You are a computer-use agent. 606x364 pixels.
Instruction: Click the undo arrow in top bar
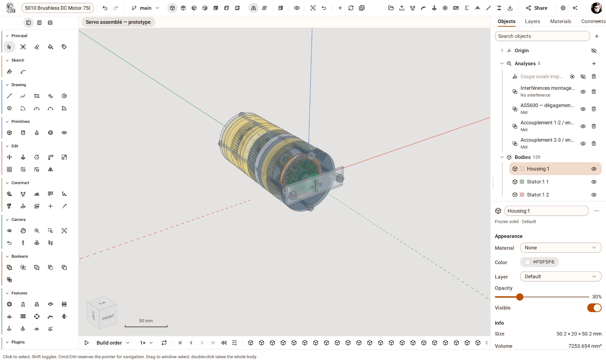coord(105,8)
